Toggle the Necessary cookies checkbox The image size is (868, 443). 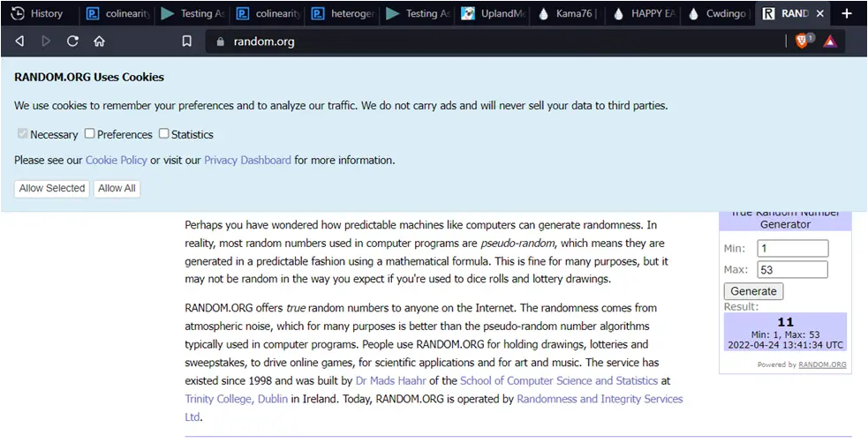coord(23,134)
